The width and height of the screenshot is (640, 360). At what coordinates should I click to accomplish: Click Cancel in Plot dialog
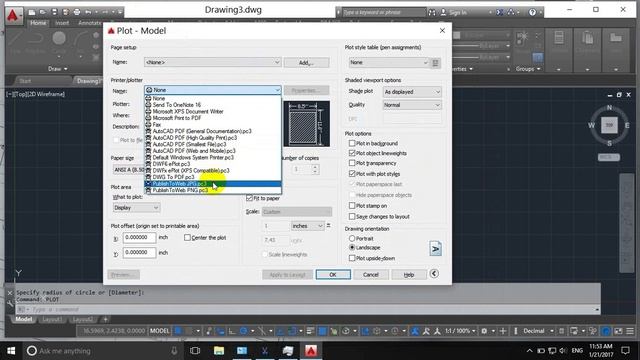coord(371,275)
